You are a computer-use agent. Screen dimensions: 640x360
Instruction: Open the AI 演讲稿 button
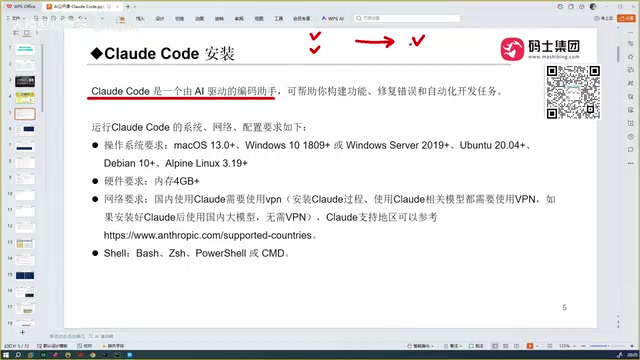(x=101, y=336)
